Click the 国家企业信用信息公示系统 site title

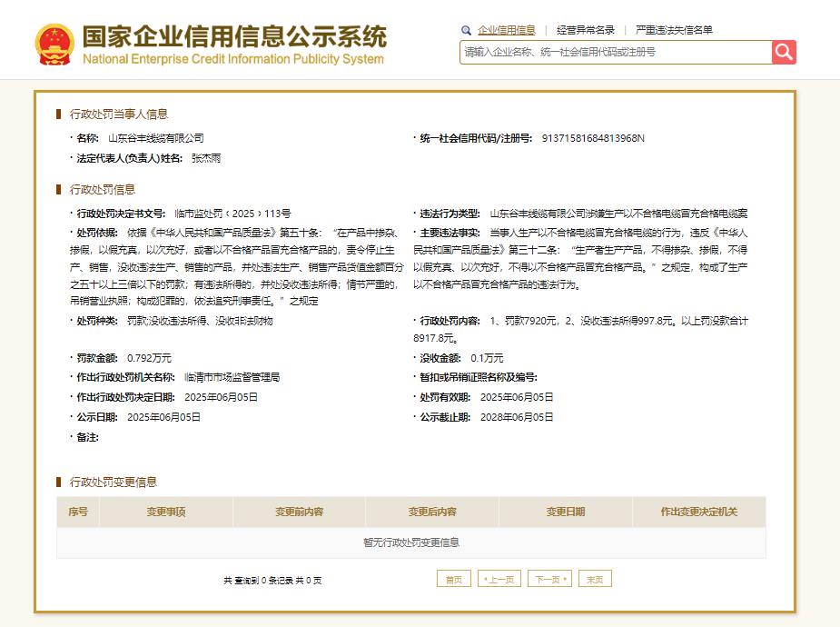click(234, 36)
